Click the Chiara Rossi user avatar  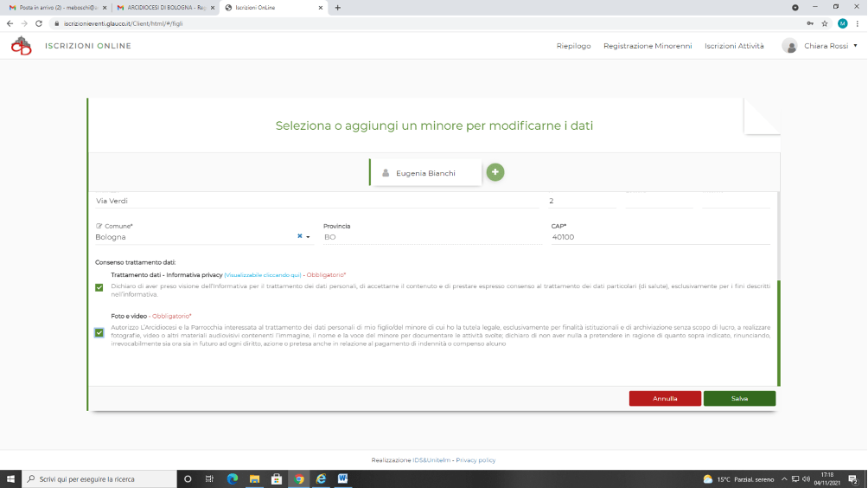(x=789, y=46)
